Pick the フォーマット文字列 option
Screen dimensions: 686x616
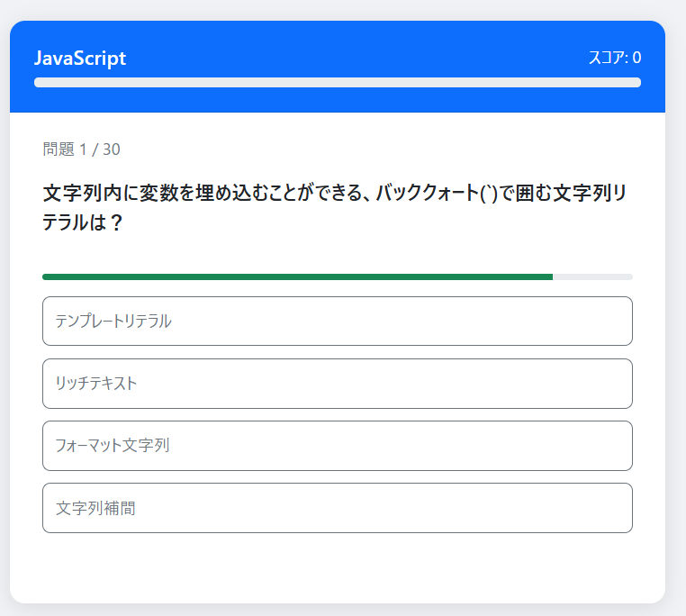(337, 445)
